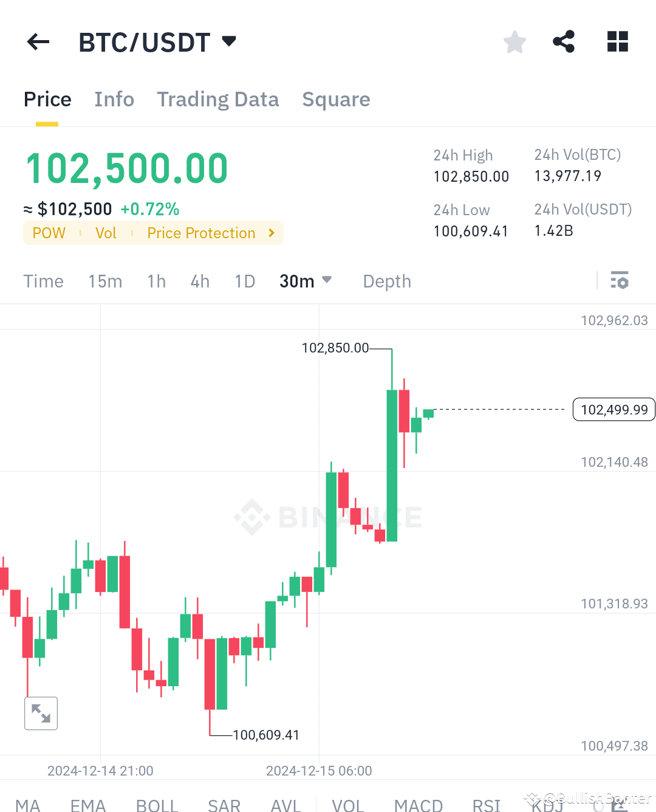Switch chart to 1D timeframe
Screen dimensions: 656x812
245,281
